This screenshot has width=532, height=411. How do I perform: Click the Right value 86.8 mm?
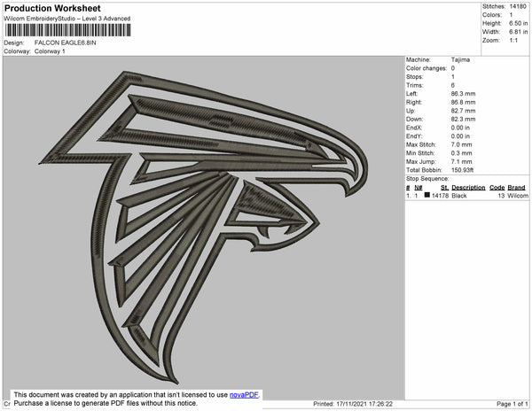click(x=463, y=103)
